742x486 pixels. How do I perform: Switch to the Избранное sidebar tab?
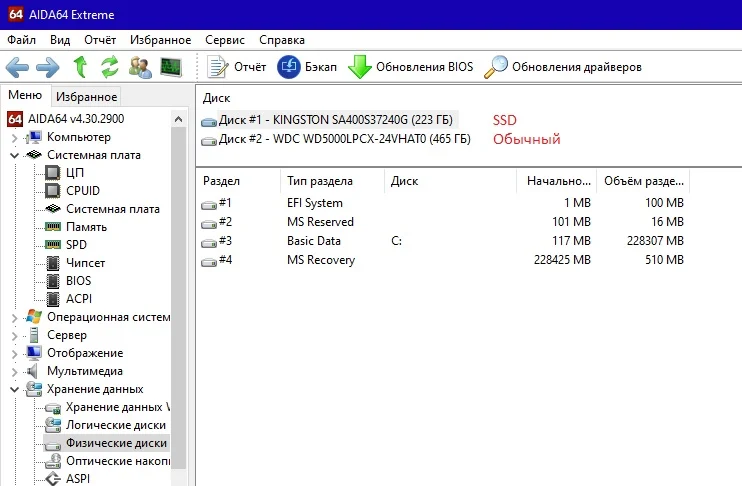click(x=86, y=97)
